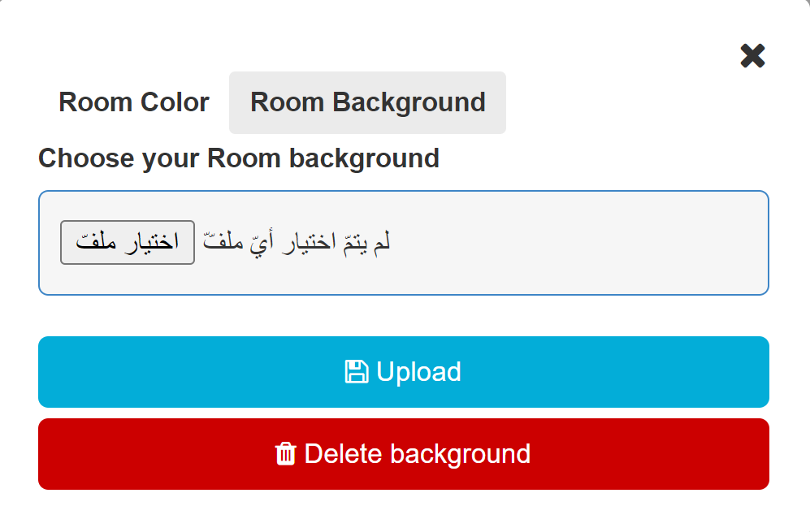This screenshot has height=532, width=810.
Task: Click the gray highlighted Room Background tab
Action: pyautogui.click(x=367, y=102)
